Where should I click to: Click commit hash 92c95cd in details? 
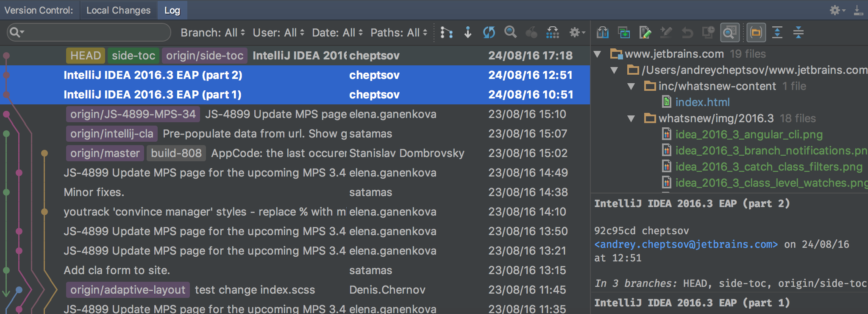(615, 231)
